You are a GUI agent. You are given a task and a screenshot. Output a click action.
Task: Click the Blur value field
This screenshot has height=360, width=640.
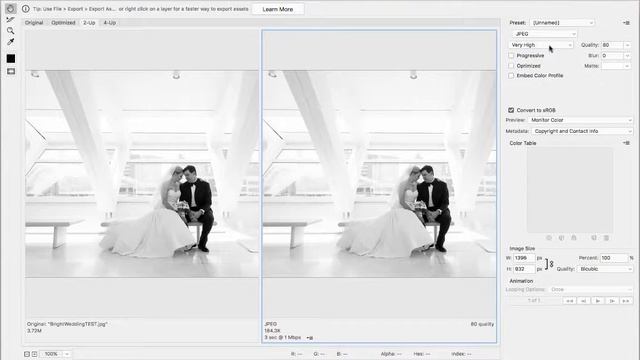pos(612,56)
